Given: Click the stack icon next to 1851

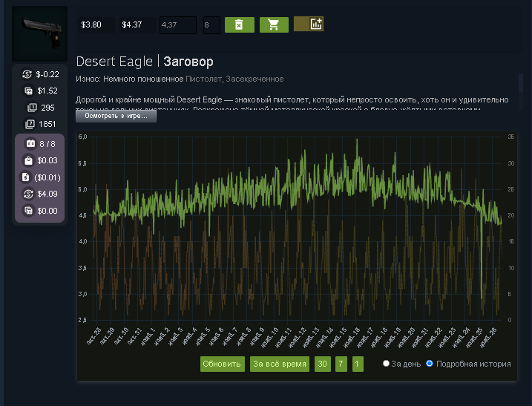Looking at the screenshot, I should pyautogui.click(x=30, y=124).
